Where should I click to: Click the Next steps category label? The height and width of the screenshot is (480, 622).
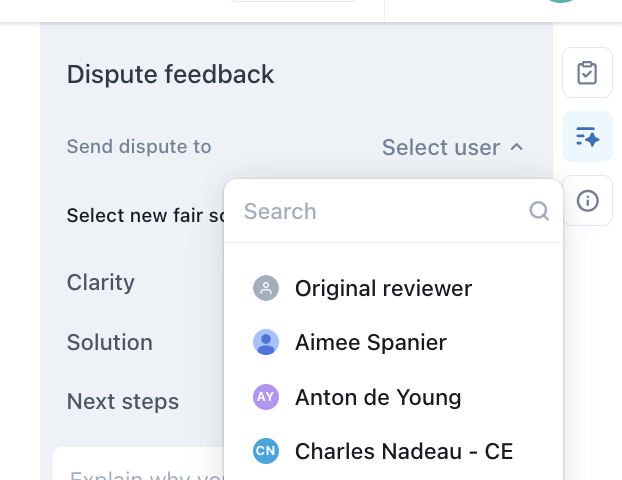[x=123, y=401]
